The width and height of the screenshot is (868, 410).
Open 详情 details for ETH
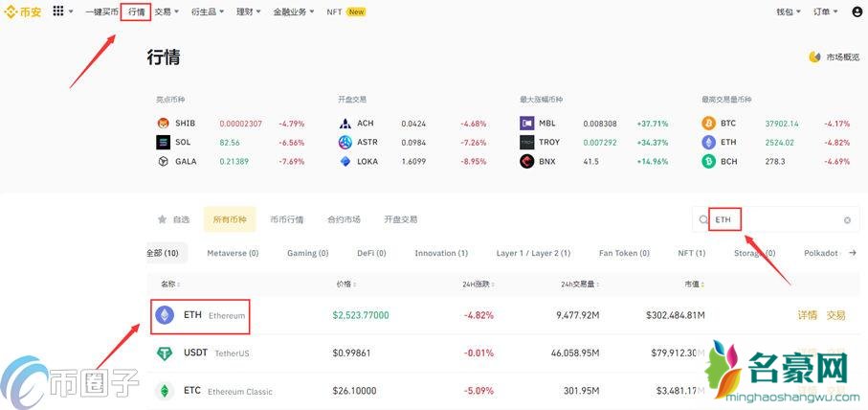(807, 315)
